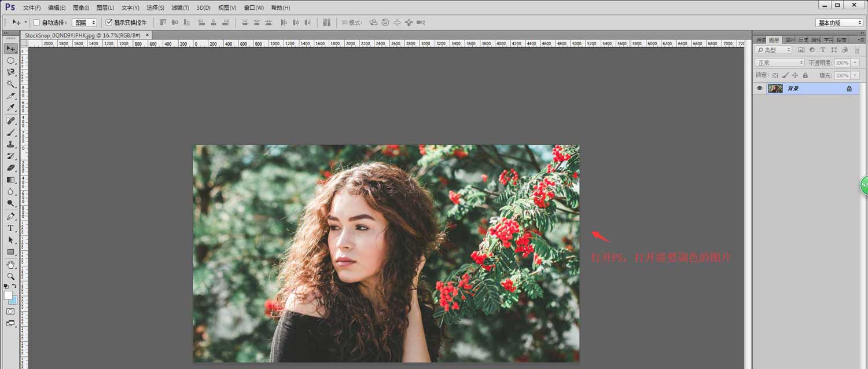The image size is (868, 369).
Task: Close the StockSnap document tab
Action: tap(148, 35)
